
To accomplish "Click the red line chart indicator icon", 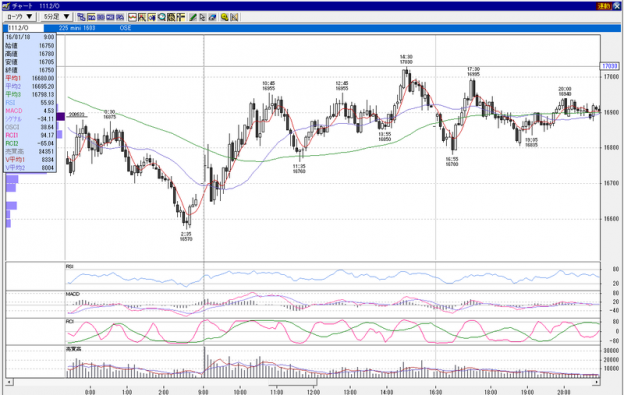I will tap(132, 17).
